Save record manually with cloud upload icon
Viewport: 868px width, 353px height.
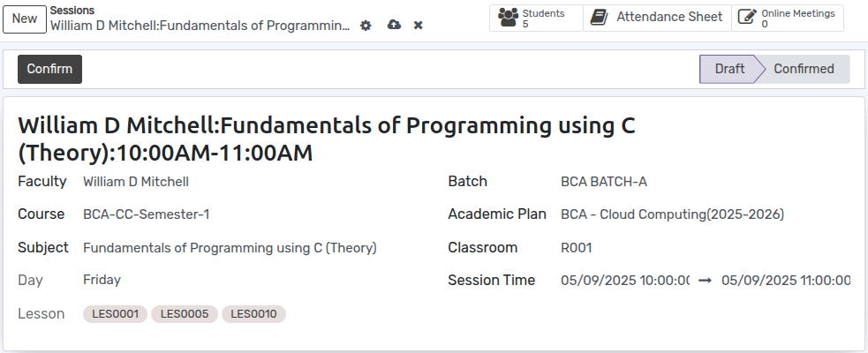click(x=394, y=25)
